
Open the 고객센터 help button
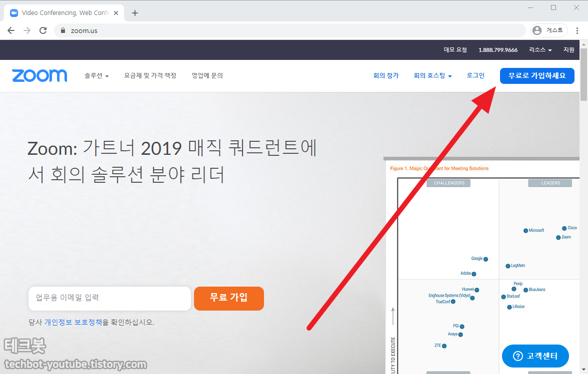click(x=535, y=356)
